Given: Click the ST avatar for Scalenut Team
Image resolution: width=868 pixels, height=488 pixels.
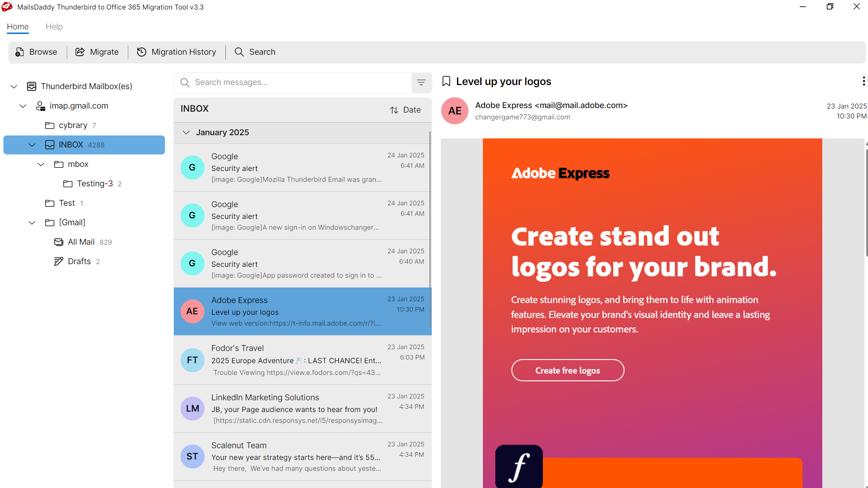Looking at the screenshot, I should (x=192, y=456).
